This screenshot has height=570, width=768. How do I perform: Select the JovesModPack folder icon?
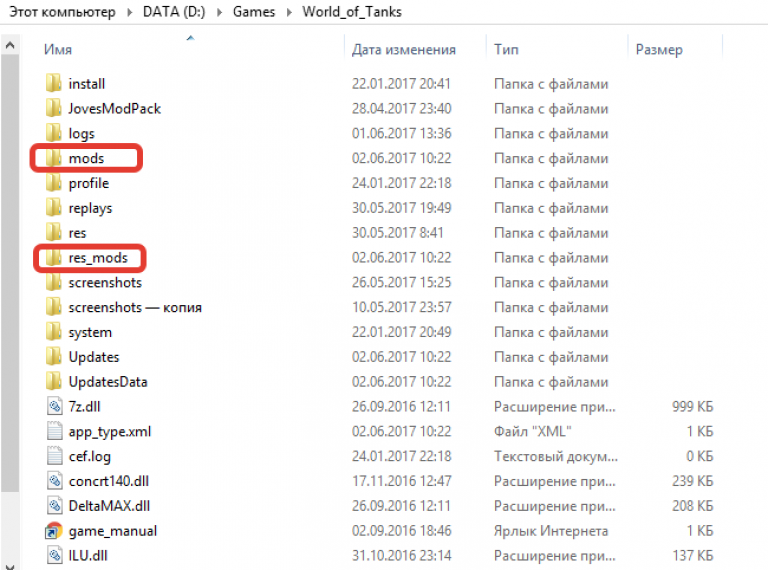(54, 108)
